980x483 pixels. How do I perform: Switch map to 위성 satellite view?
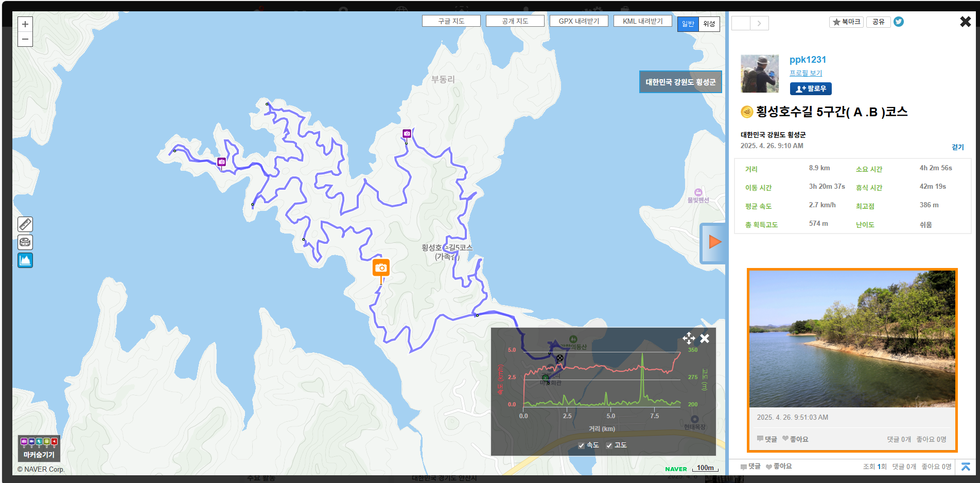(709, 24)
